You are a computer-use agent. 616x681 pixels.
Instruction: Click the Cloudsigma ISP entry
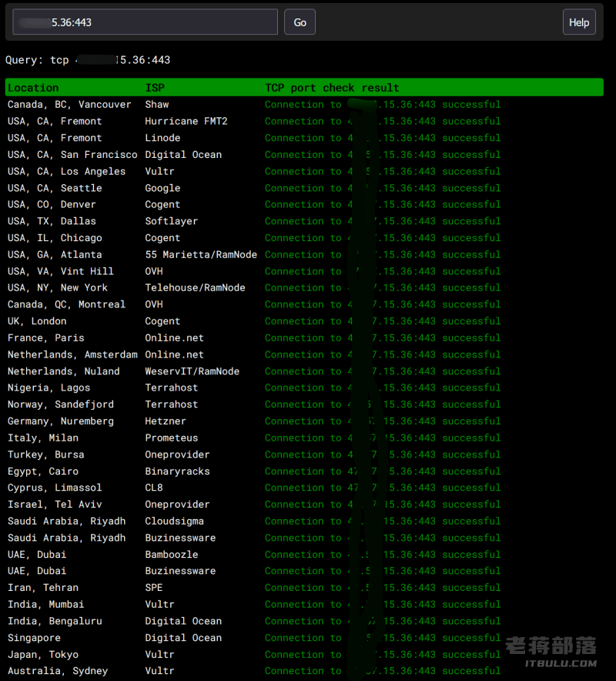click(x=174, y=522)
